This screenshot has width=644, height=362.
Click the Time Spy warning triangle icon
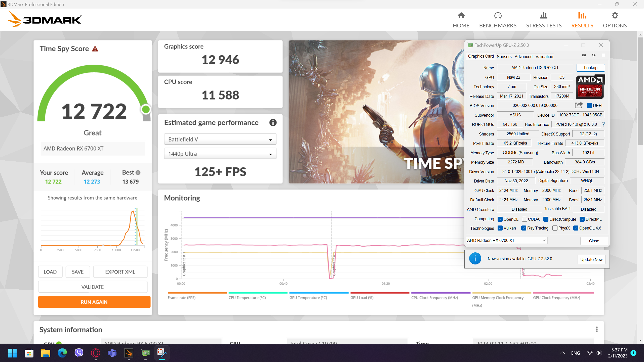coord(95,49)
